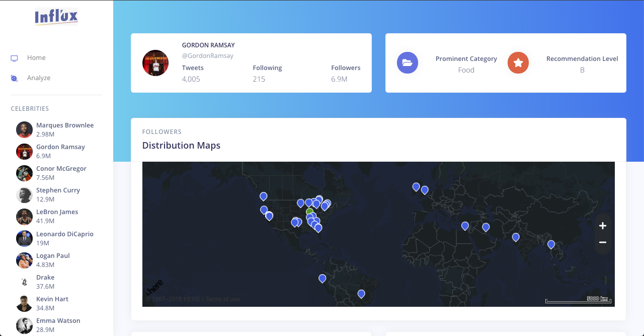This screenshot has width=644, height=336.
Task: Select Marques Brownlee avatar
Action: [24, 129]
